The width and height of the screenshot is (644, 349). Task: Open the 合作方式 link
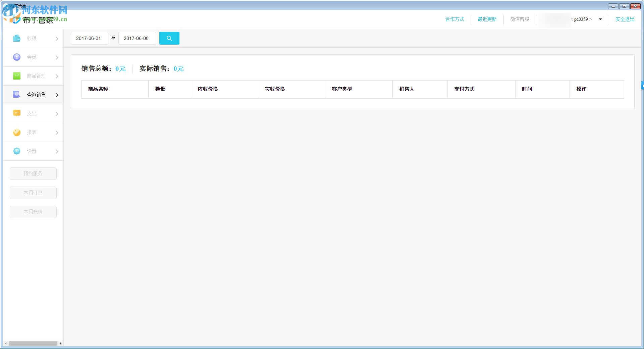(x=454, y=19)
